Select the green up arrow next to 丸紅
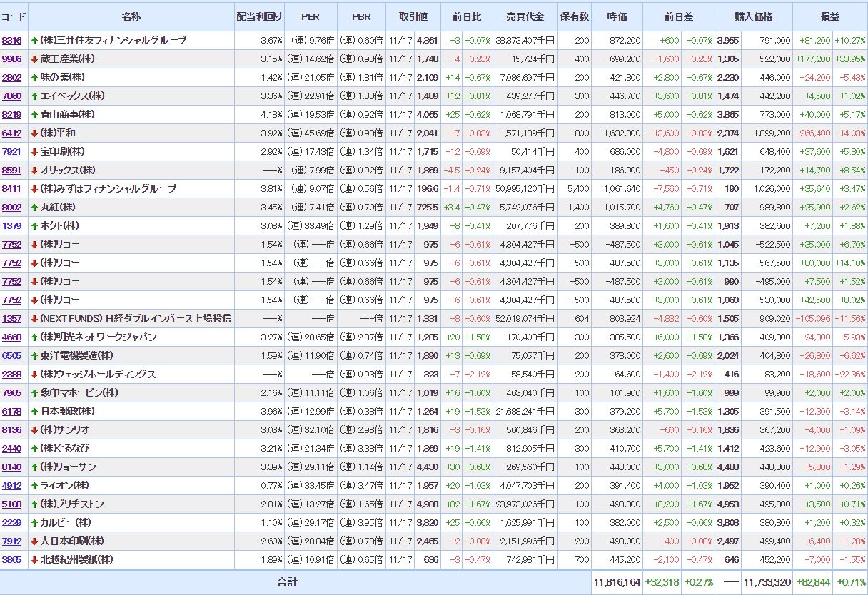The height and width of the screenshot is (595, 868). (34, 208)
